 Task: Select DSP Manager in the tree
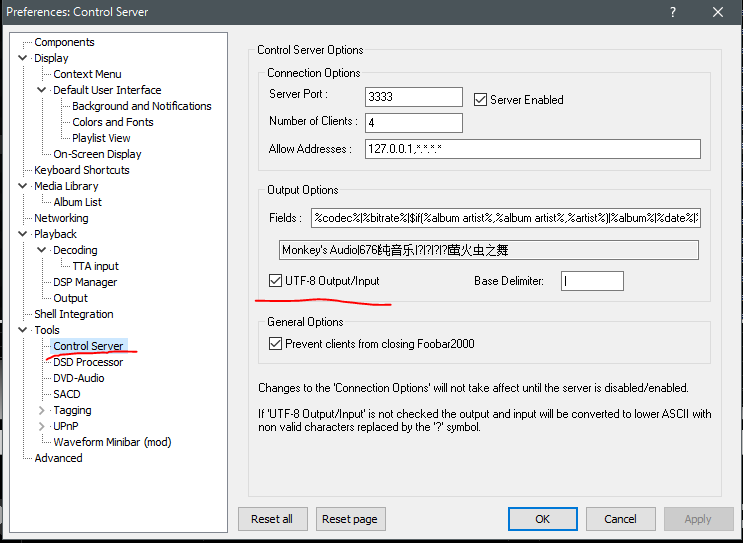(85, 282)
